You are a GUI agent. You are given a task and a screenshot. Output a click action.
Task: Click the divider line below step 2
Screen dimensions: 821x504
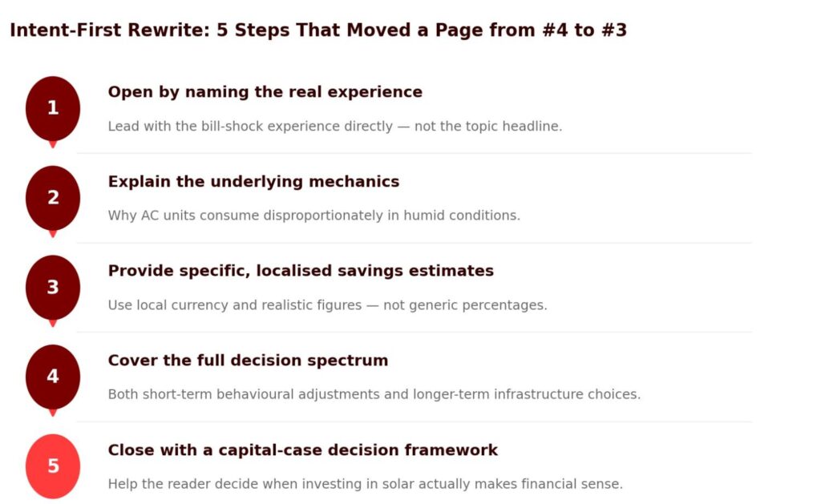(414, 243)
